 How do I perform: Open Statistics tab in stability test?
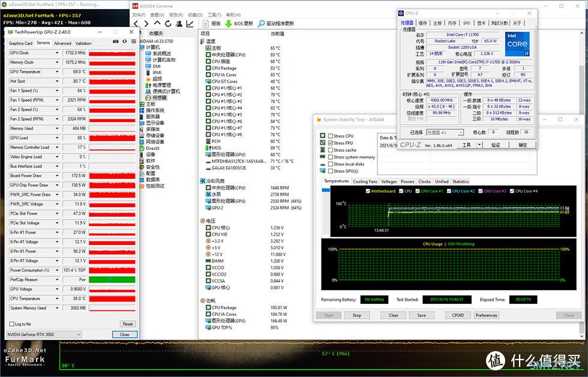pyautogui.click(x=461, y=181)
